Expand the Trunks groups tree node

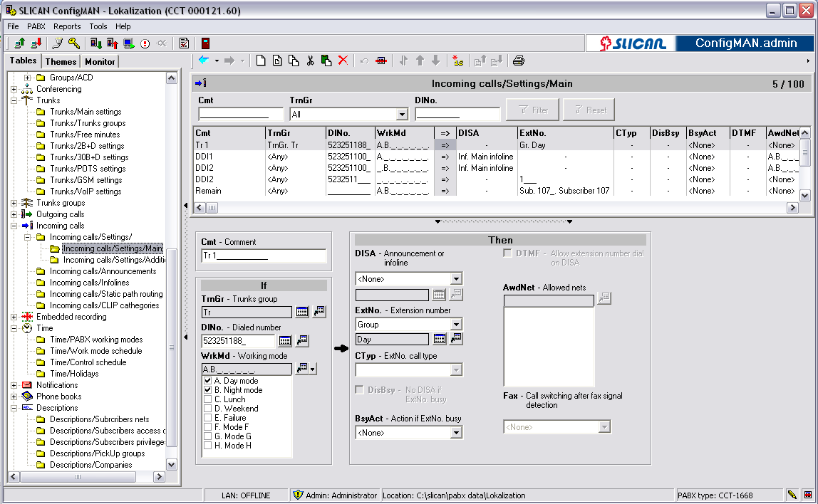[x=14, y=203]
